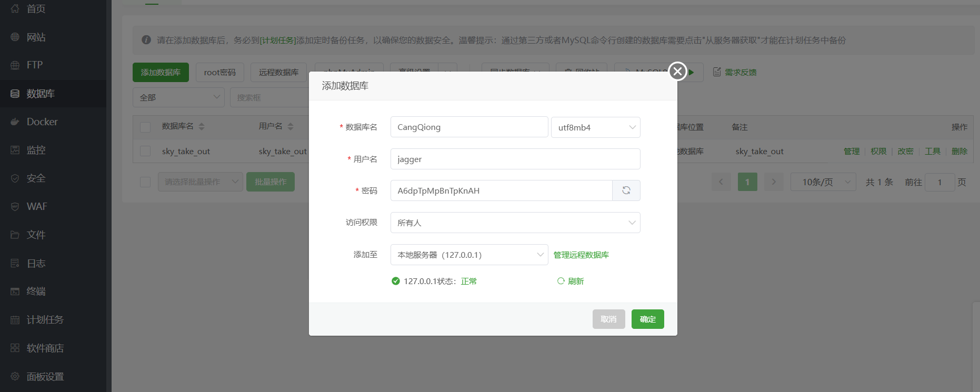
Task: Click the 批量操作 button
Action: click(x=271, y=182)
